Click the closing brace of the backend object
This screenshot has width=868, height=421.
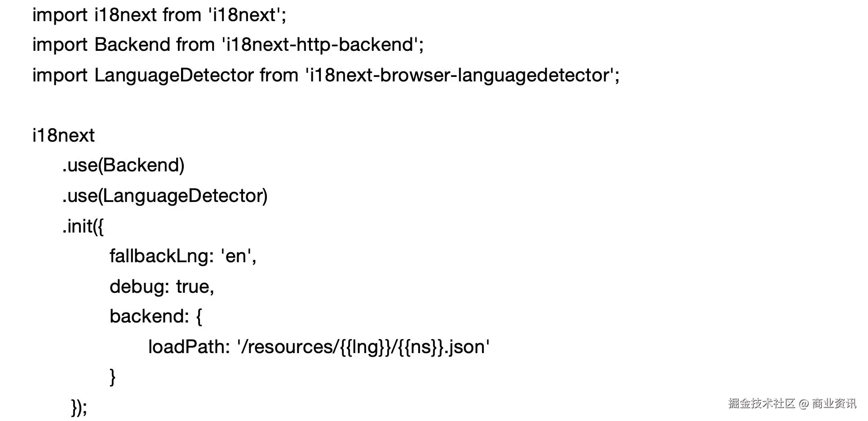(x=113, y=377)
